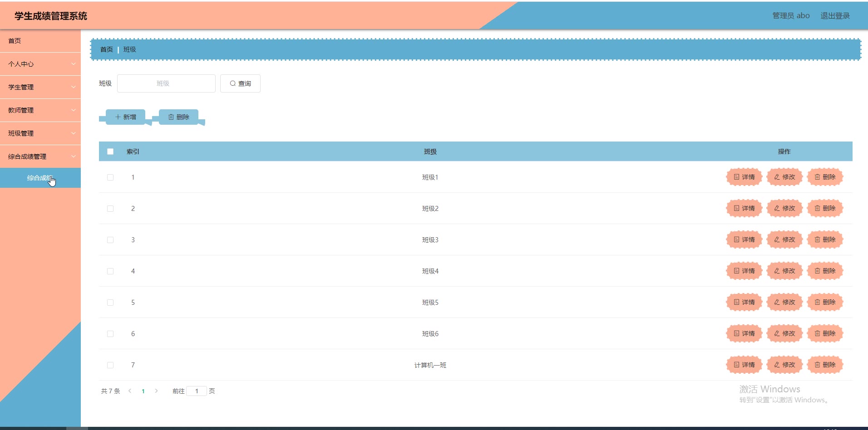The image size is (868, 430).
Task: Edit 班级2 with its 修改 button
Action: coord(784,208)
